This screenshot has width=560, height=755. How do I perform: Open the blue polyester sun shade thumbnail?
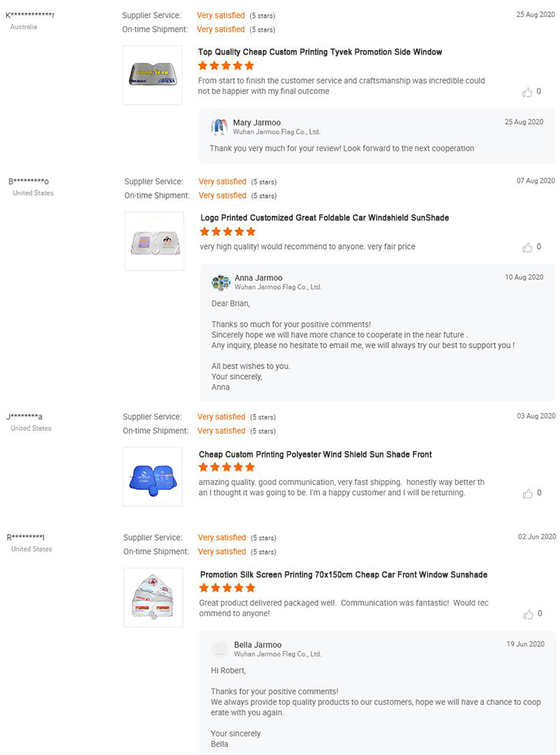(152, 476)
